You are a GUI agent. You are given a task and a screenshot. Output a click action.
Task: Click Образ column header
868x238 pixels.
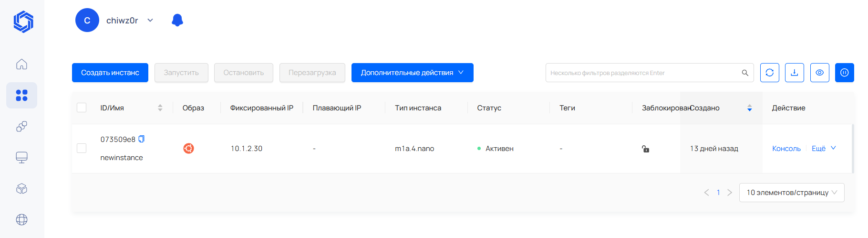tap(193, 108)
